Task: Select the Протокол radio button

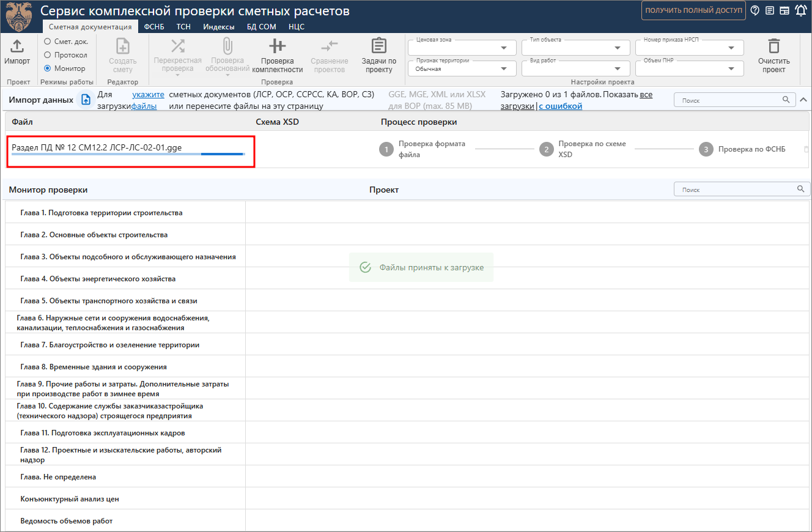Action: (47, 55)
